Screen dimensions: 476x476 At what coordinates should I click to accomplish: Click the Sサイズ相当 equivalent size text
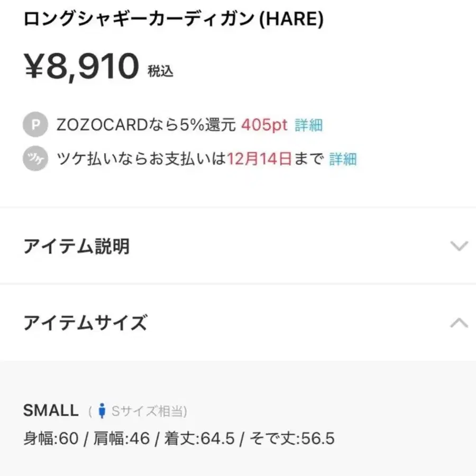click(x=147, y=410)
